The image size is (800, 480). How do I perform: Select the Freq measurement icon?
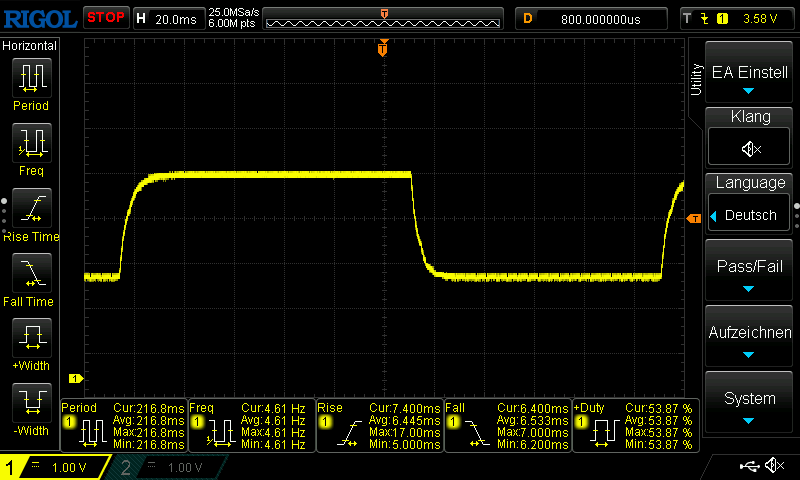[32, 143]
